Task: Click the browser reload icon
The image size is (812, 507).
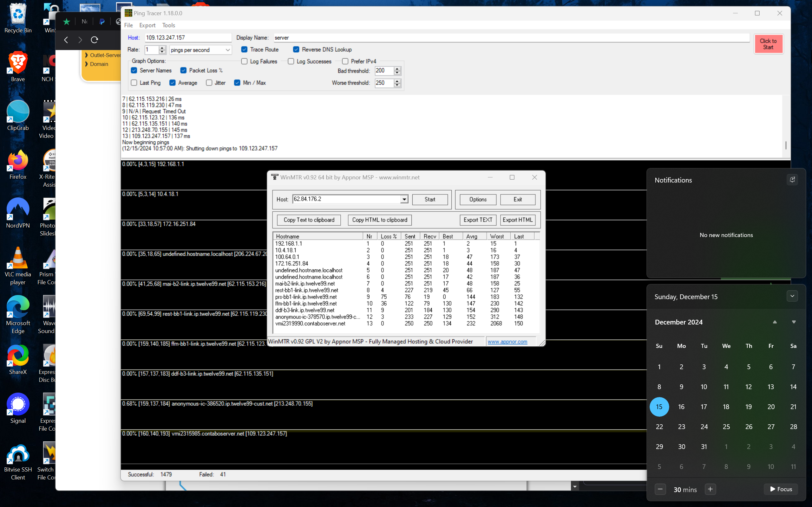Action: [x=94, y=40]
